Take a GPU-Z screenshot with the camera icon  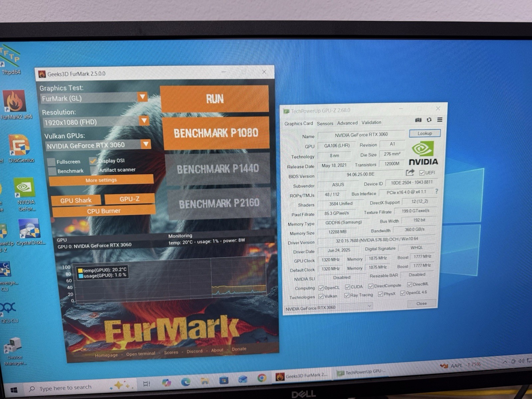coord(418,120)
